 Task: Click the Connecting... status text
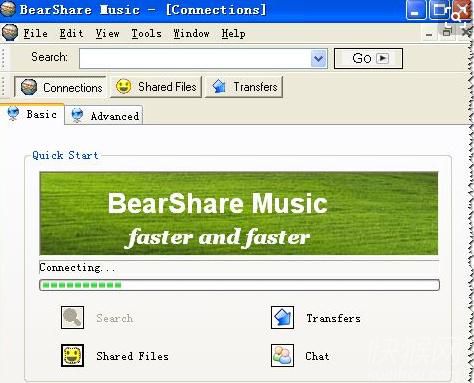click(77, 268)
